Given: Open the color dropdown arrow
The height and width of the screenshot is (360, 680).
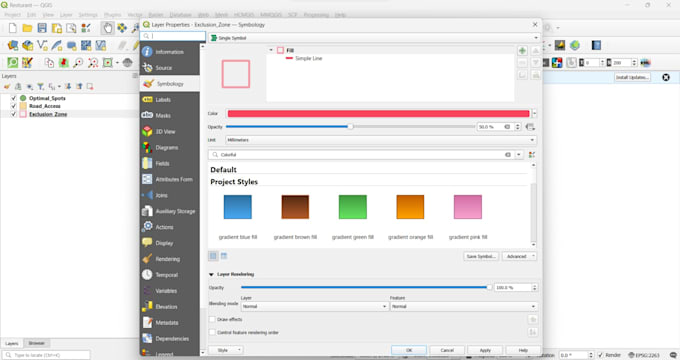Looking at the screenshot, I should click(534, 114).
